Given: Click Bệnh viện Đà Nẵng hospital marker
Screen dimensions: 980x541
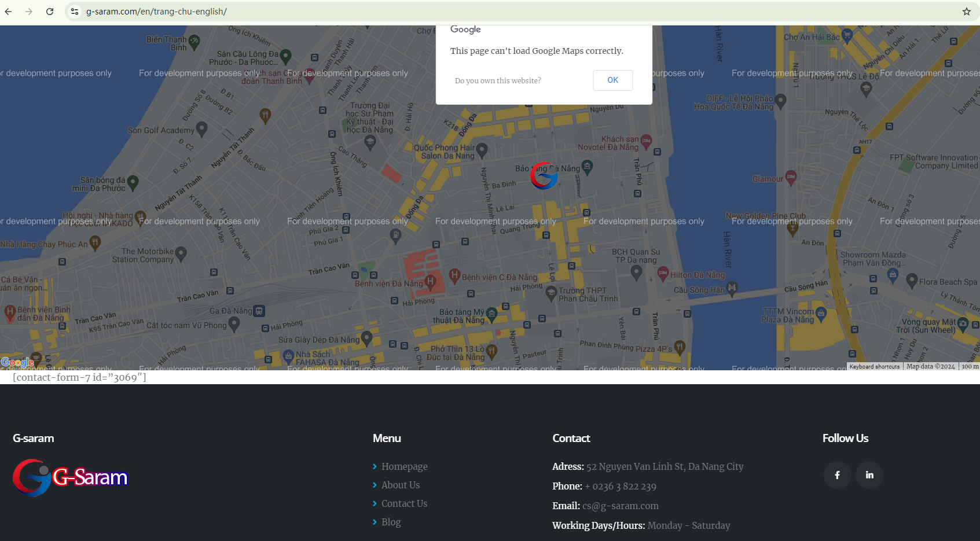Looking at the screenshot, I should pos(430,282).
